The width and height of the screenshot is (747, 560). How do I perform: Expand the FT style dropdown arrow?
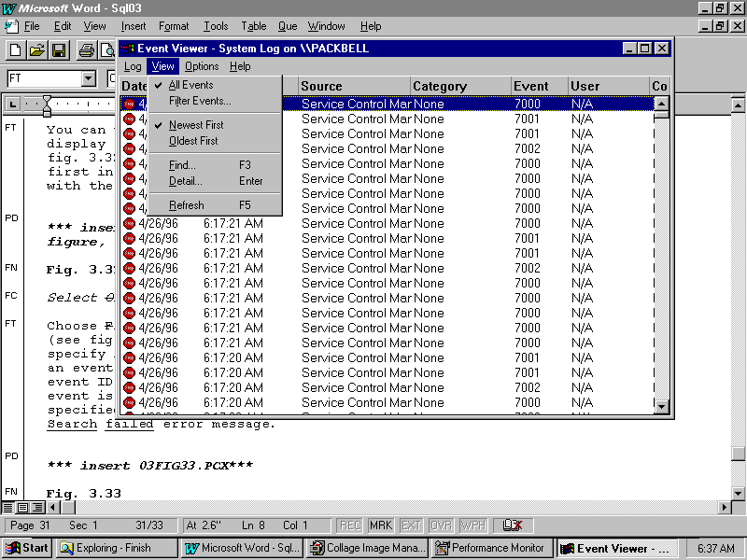pos(88,79)
